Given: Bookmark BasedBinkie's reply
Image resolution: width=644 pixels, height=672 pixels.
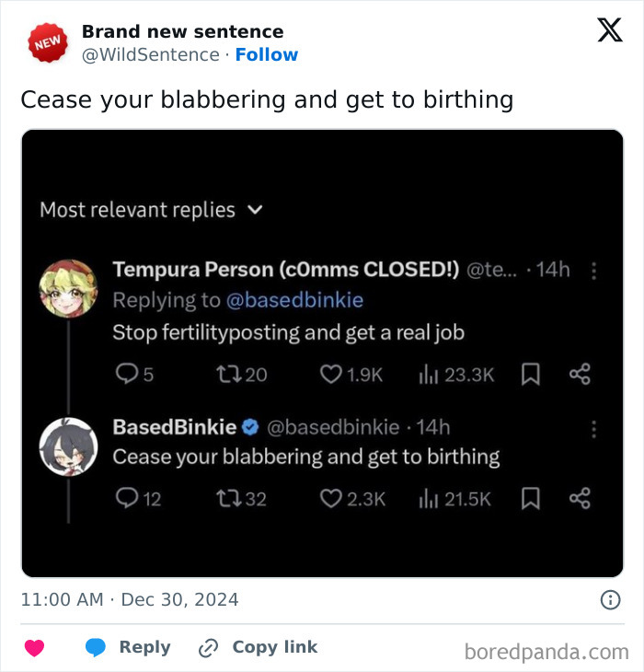Looking at the screenshot, I should (x=530, y=499).
